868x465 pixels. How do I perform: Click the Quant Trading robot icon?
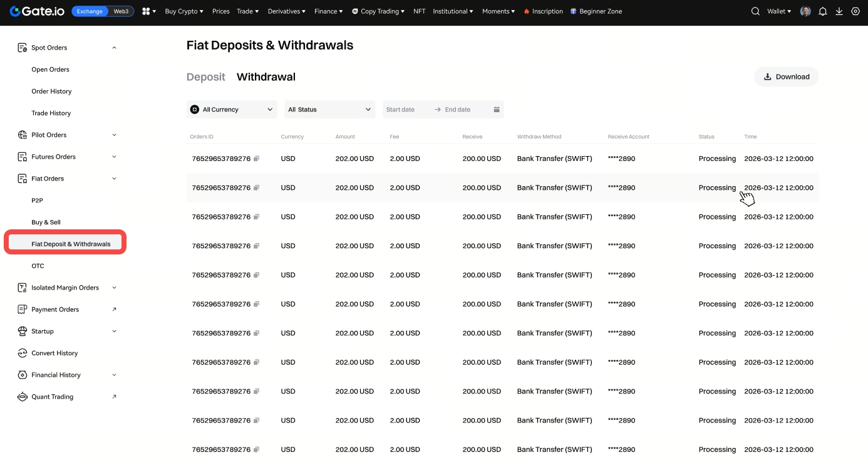(x=22, y=397)
